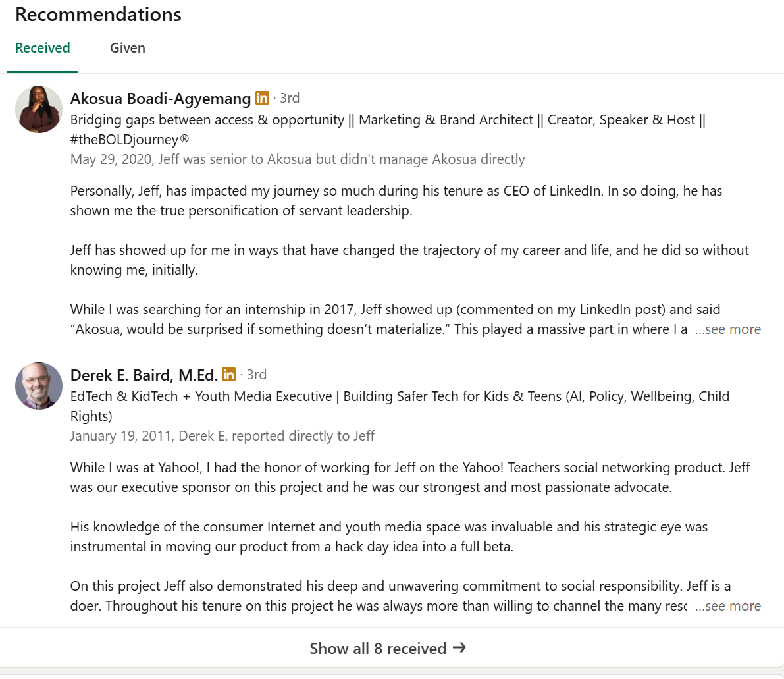Click the LinkedIn Premium badge beside Derek's name

228,375
